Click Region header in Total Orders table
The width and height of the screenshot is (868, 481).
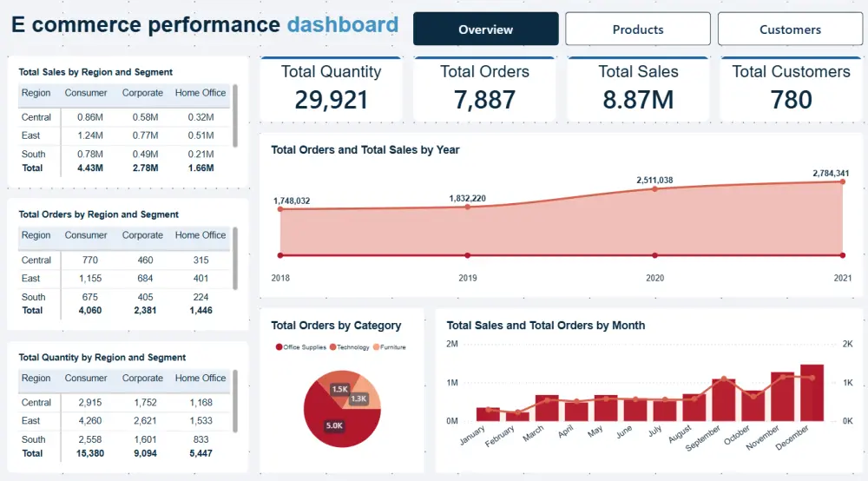[36, 235]
